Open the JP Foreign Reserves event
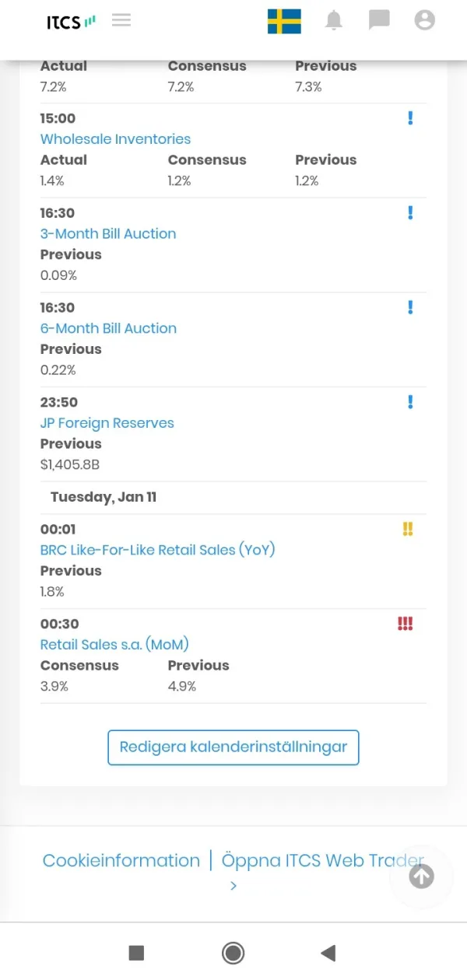 point(107,423)
